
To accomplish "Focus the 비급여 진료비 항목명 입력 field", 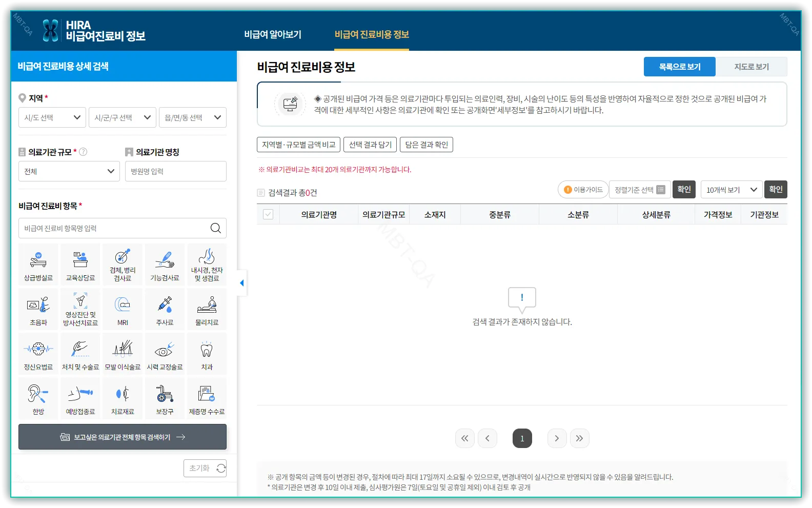I will (x=123, y=228).
